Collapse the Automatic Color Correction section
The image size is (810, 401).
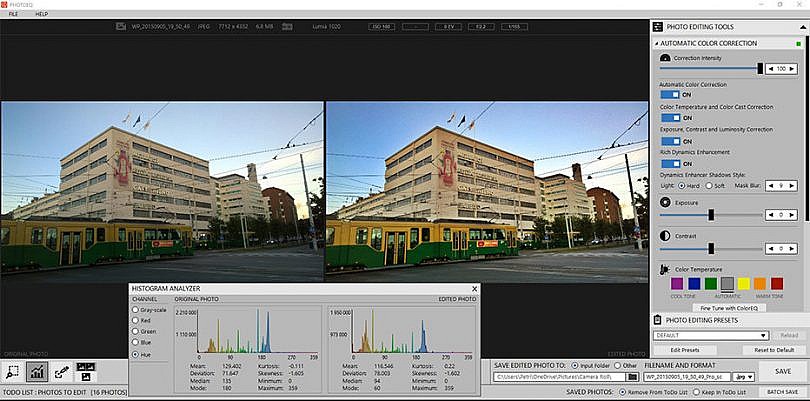pos(657,44)
